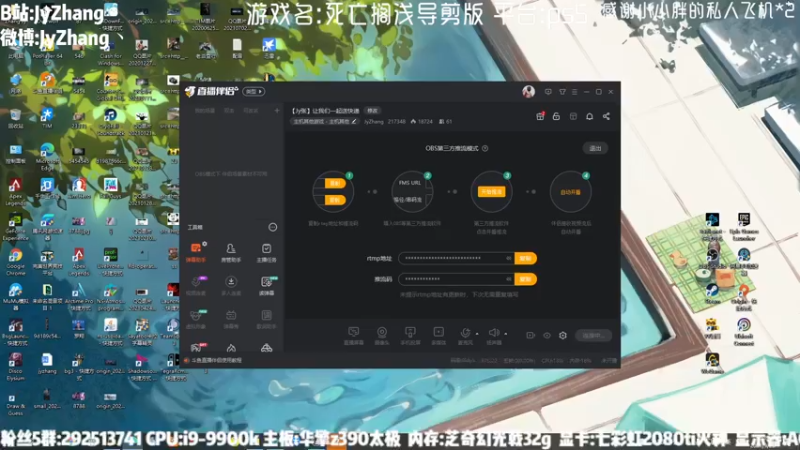Add 多媒体 media source
Viewport: 800px width, 450px height.
438,336
